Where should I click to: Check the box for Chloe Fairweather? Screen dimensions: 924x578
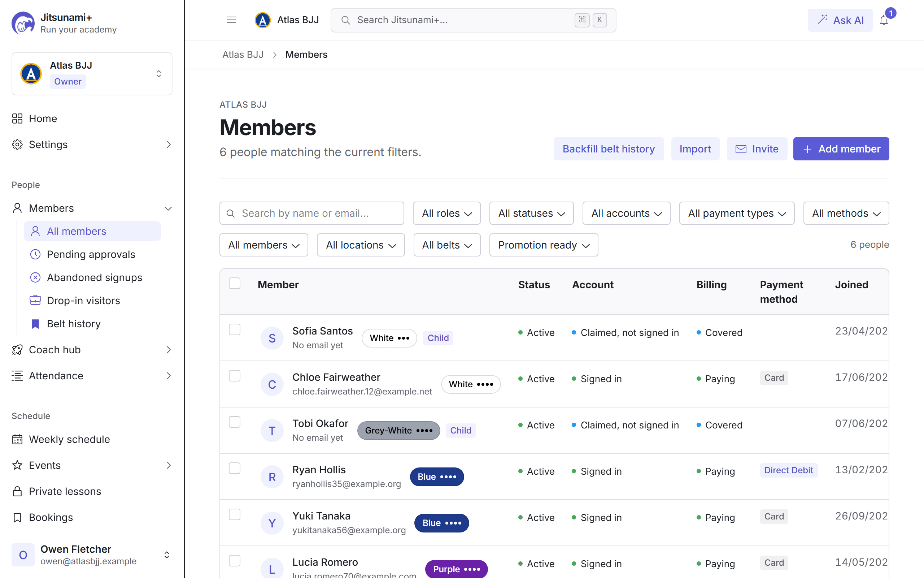(x=235, y=376)
